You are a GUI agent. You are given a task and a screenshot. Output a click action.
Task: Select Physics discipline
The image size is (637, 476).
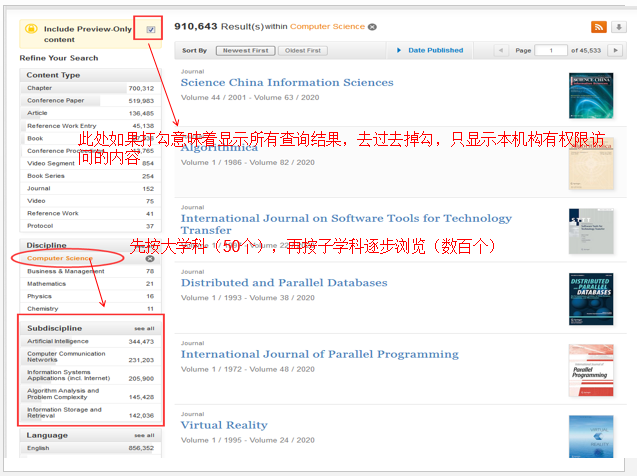90,296
